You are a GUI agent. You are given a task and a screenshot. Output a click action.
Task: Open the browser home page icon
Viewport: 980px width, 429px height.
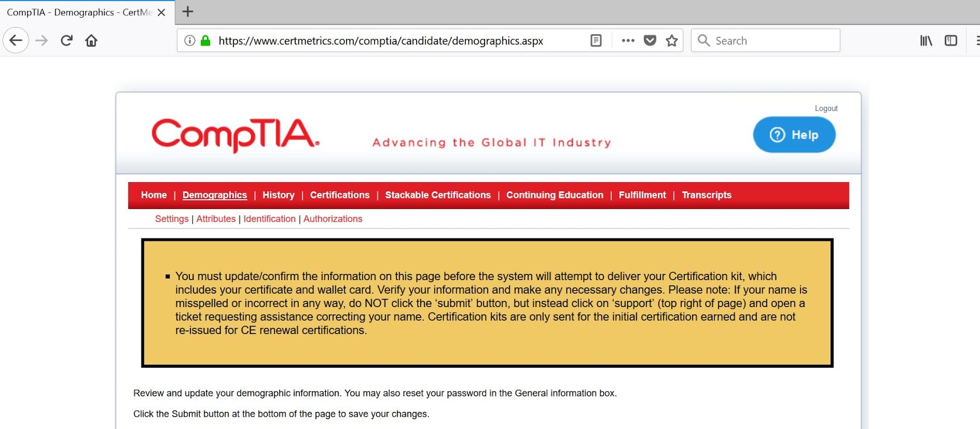91,40
